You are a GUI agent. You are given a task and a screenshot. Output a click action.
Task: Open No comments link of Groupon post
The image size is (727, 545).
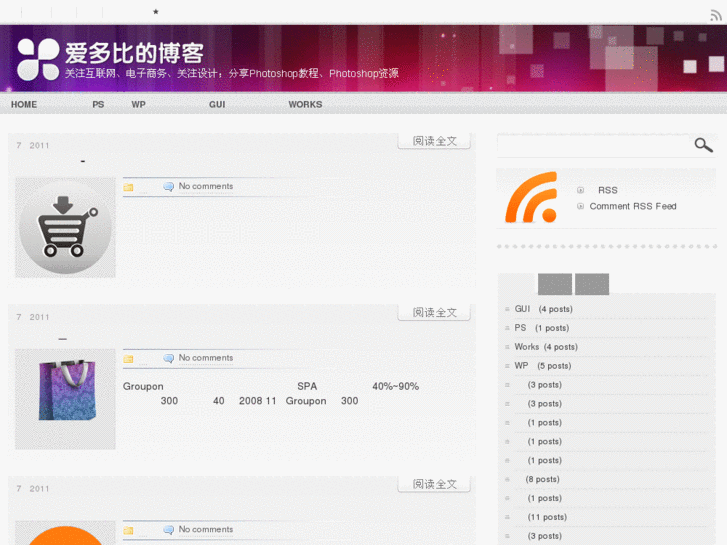[x=206, y=358]
